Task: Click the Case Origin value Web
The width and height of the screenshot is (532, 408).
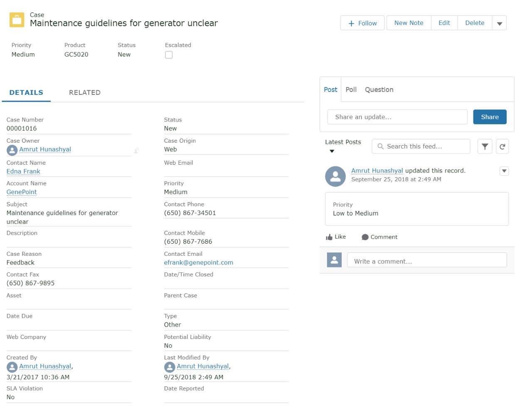Action: [x=170, y=149]
